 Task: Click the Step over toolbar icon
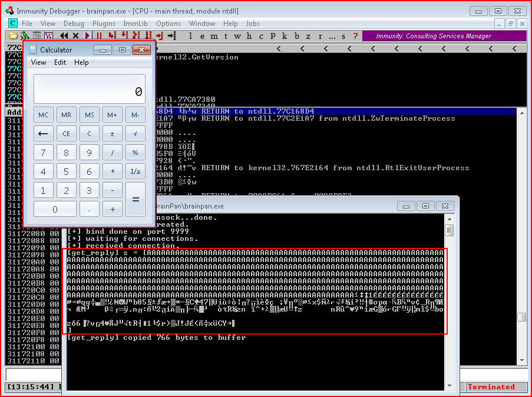124,35
